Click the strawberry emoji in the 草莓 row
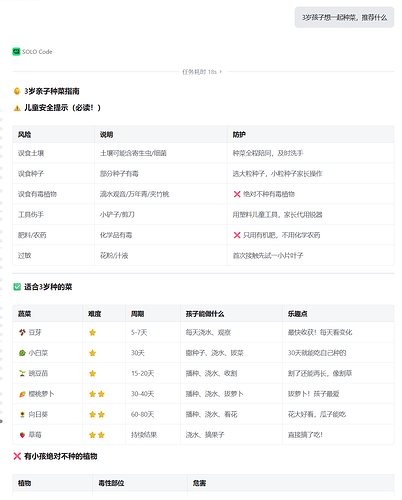 22,435
